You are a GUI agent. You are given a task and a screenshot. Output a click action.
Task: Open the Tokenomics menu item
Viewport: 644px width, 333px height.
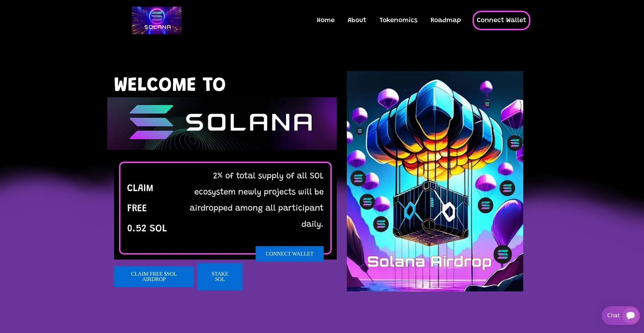coord(398,20)
